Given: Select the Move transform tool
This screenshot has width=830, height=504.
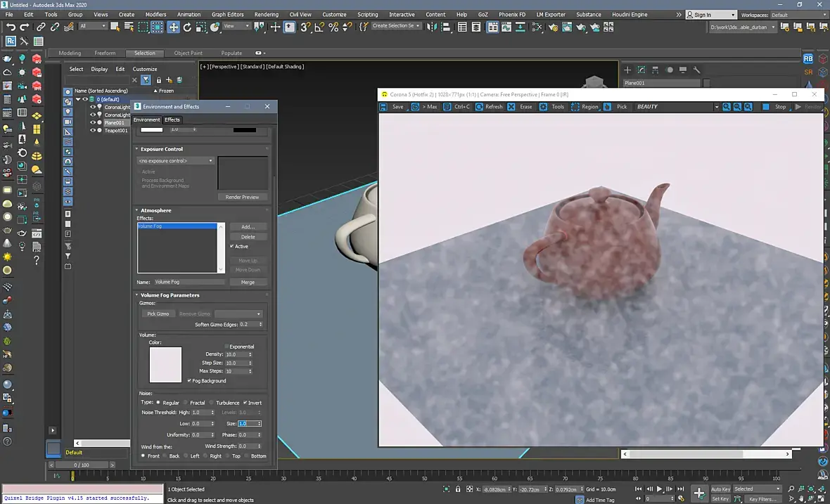Looking at the screenshot, I should pos(173,27).
